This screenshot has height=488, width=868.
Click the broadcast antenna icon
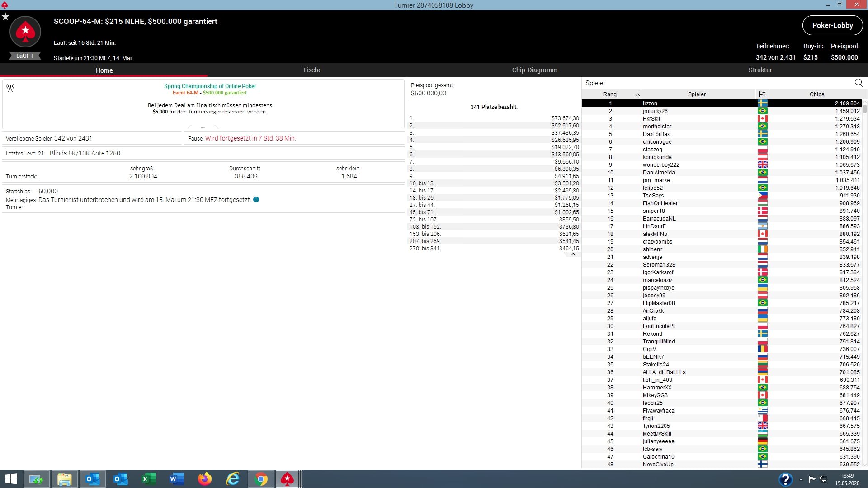point(10,88)
